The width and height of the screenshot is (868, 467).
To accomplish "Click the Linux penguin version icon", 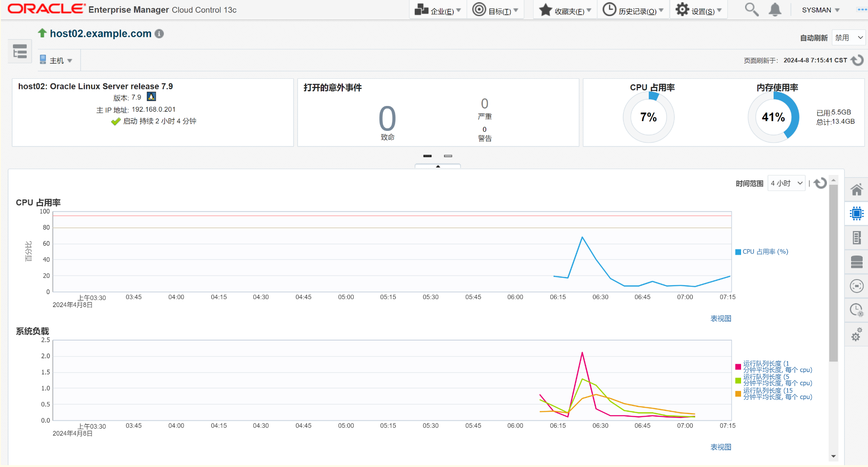I will [151, 97].
